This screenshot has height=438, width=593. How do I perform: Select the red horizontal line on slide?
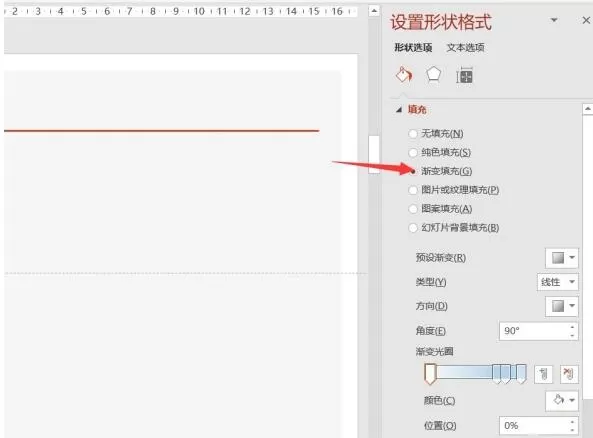tap(161, 131)
